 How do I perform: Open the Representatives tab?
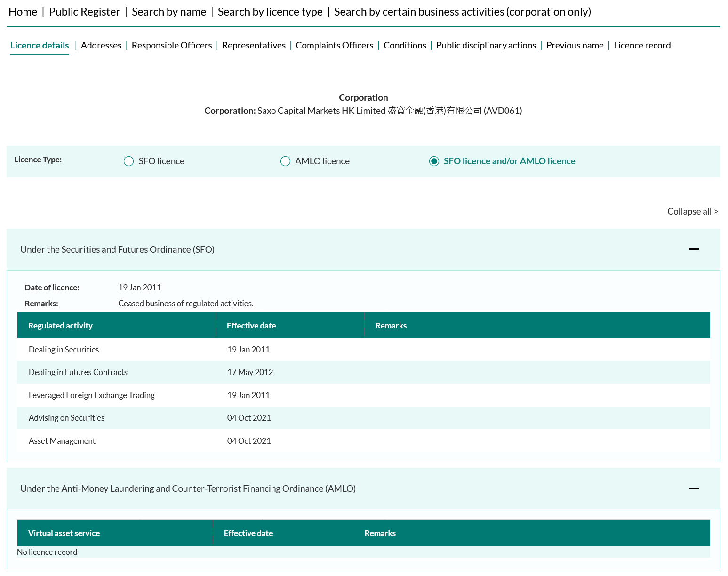254,46
